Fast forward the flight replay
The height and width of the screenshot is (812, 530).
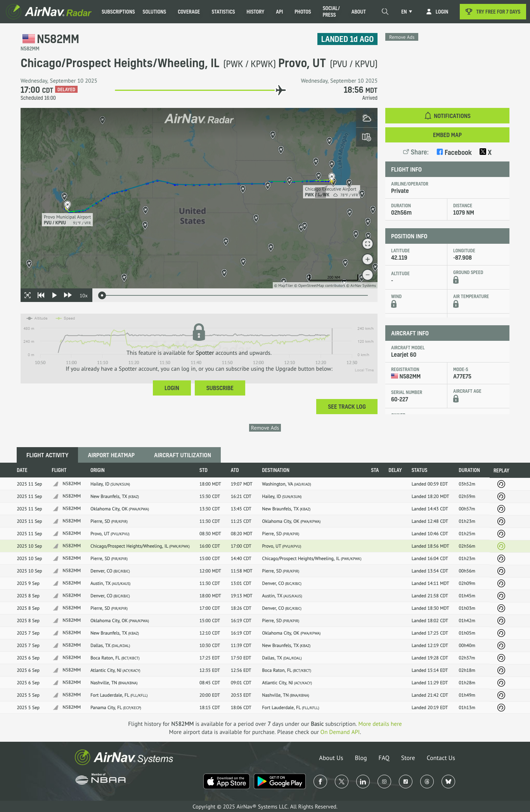click(x=68, y=295)
